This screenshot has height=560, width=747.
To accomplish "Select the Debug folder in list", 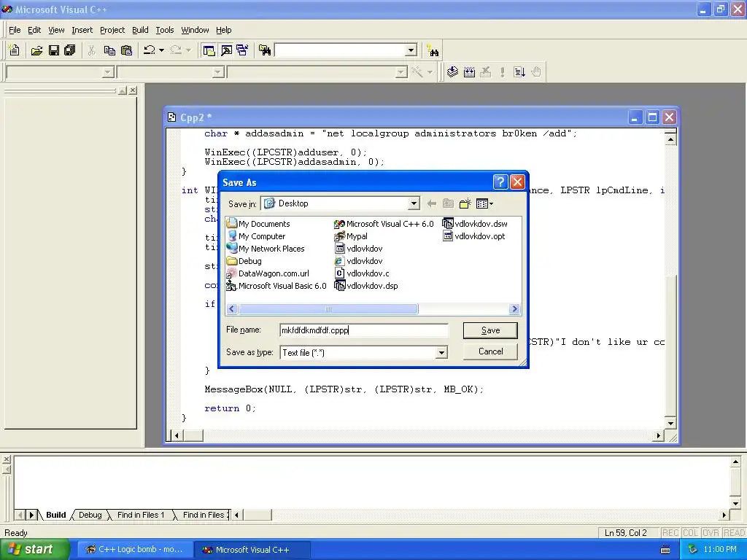I will (x=244, y=261).
